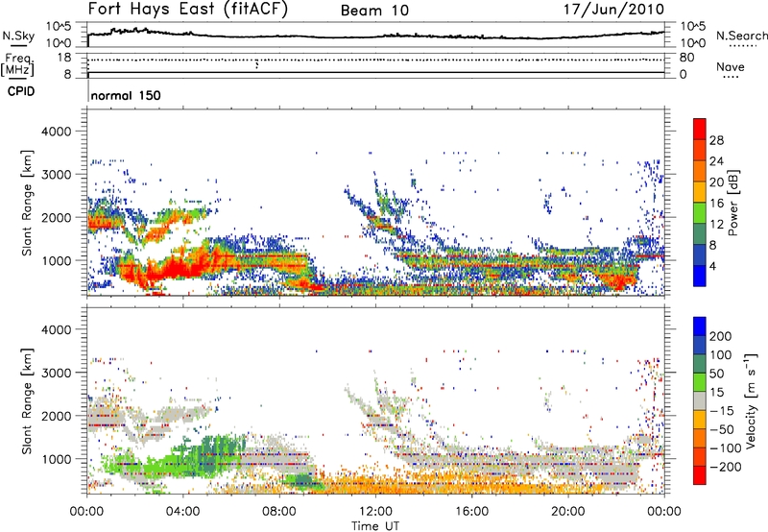Image resolution: width=768 pixels, height=532 pixels.
Task: Click the '4000' tick of the Power panel
Action: [56, 132]
